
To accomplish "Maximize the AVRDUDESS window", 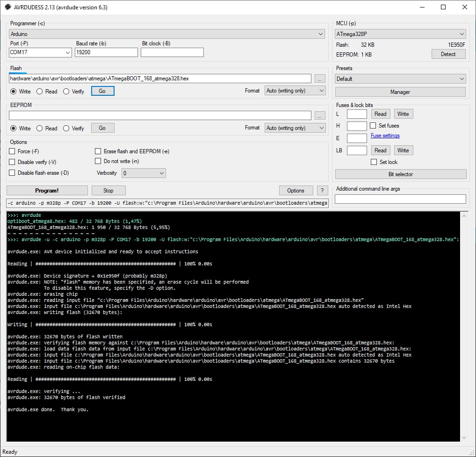I will pos(443,7).
